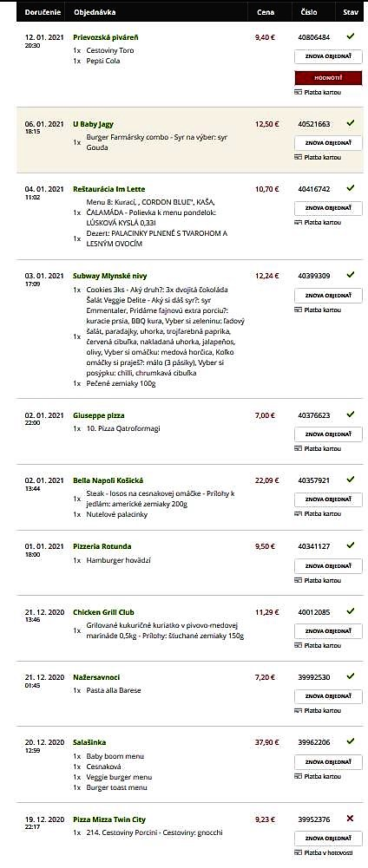Open the Reštaurácia Im Lette link
368x868 pixels.
pyautogui.click(x=109, y=189)
